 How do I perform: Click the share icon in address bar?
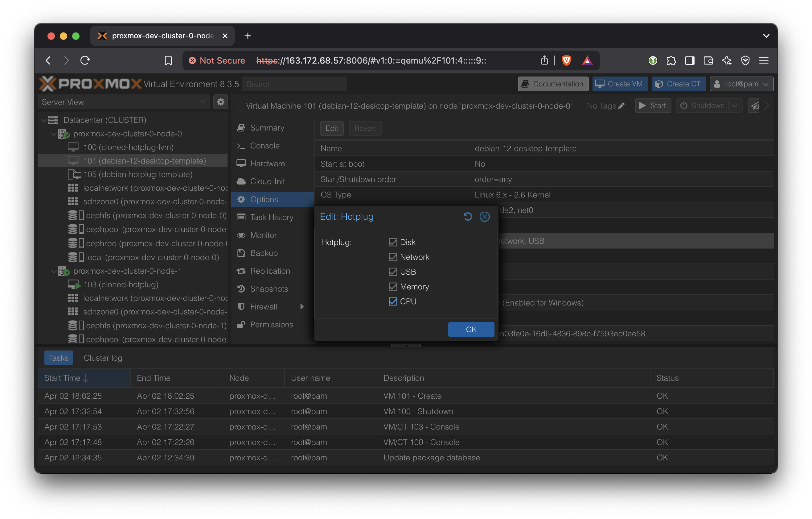tap(544, 60)
